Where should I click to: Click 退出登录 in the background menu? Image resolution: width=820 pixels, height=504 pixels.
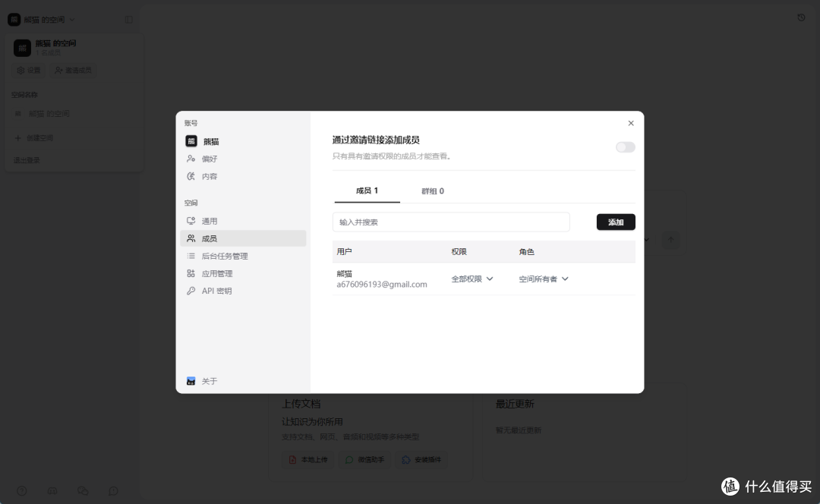(26, 160)
